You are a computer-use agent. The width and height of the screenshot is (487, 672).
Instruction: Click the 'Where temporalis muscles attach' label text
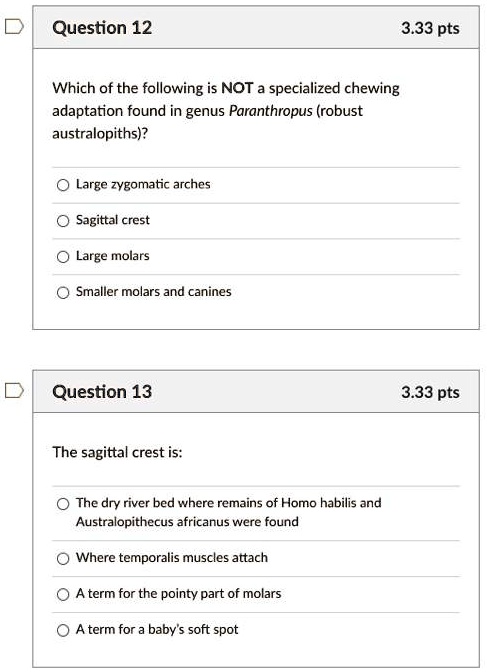click(x=171, y=558)
